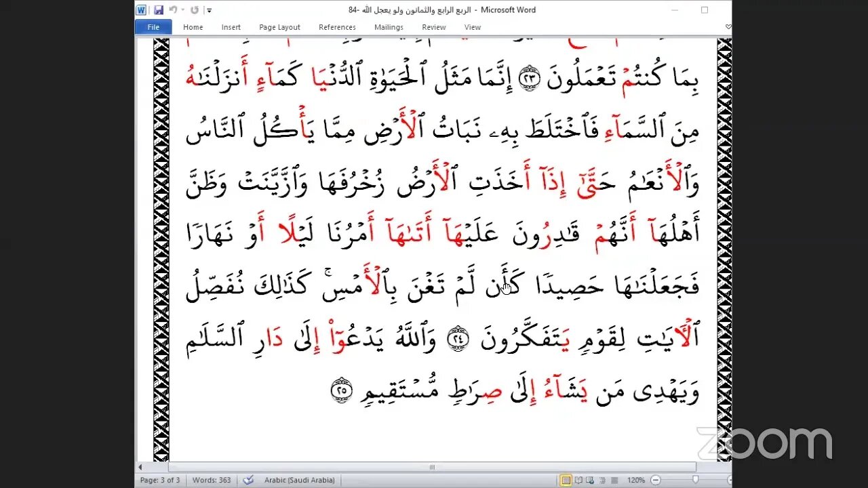Open Customize Quick Access Toolbar dropdown

210,10
